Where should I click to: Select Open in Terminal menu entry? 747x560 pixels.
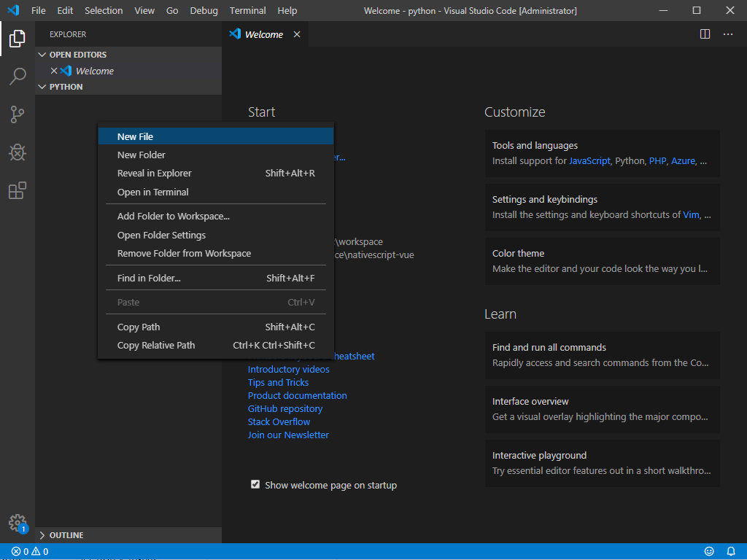tap(216, 192)
